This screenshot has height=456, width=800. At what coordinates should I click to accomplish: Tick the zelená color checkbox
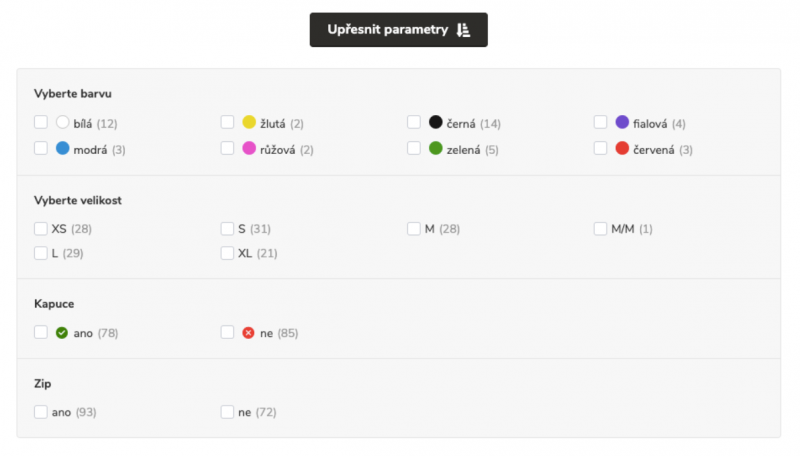click(x=414, y=148)
